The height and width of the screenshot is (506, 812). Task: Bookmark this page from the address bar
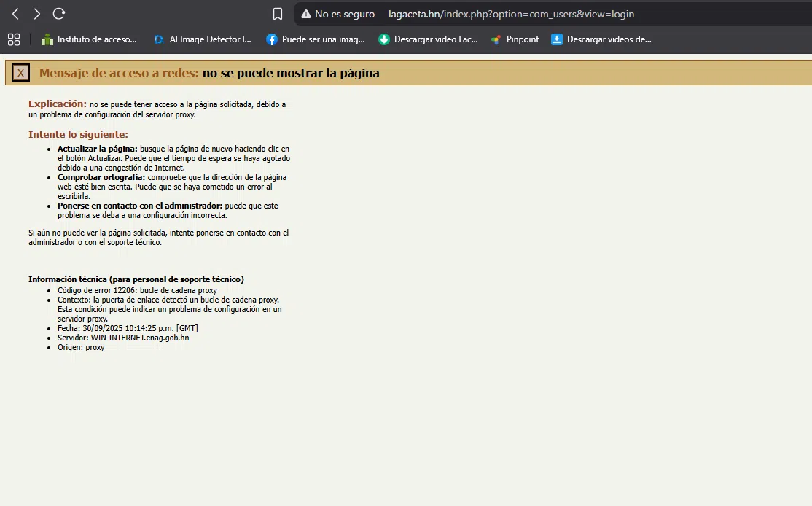pyautogui.click(x=277, y=14)
